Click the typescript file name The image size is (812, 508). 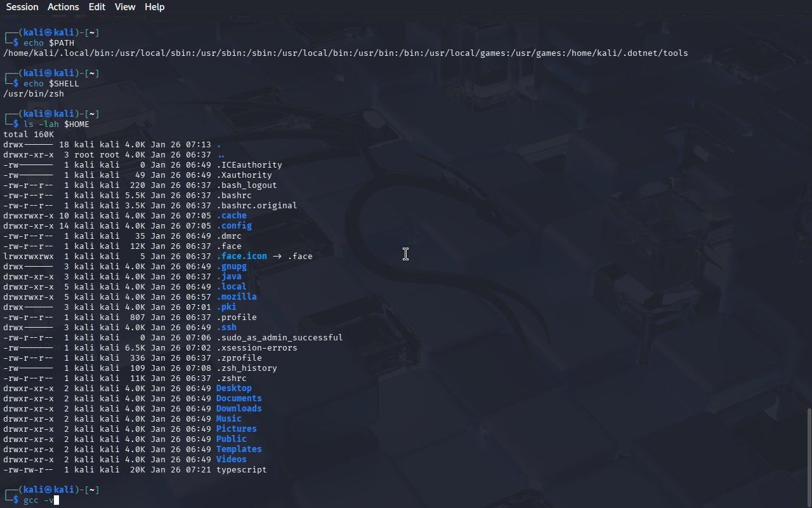241,470
